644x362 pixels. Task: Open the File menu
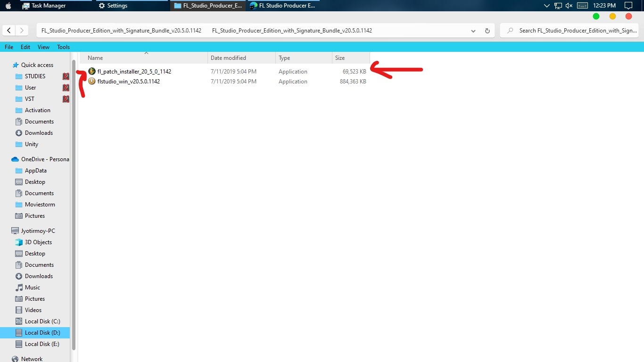click(x=9, y=47)
